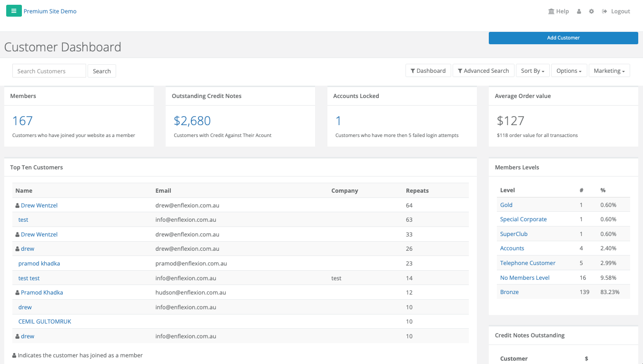This screenshot has height=364, width=643.
Task: Click member icon beside Pramod Khadka
Action: [x=18, y=293]
